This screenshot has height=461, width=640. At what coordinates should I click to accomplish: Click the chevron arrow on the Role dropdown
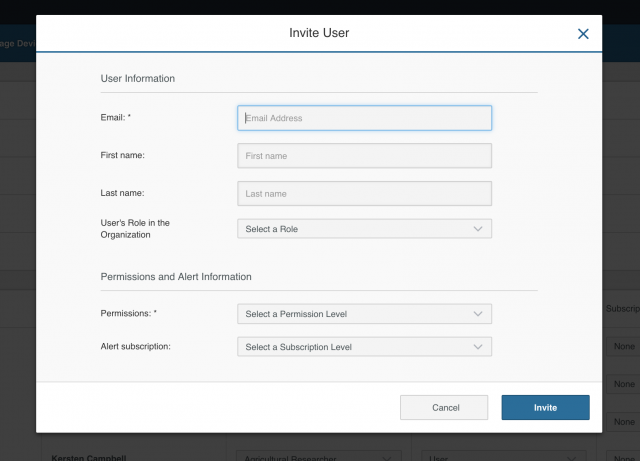(477, 229)
